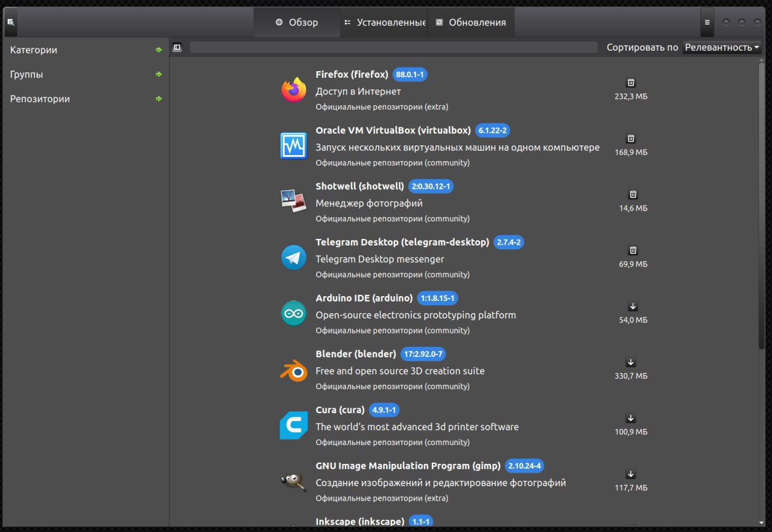Viewport: 772px width, 532px height.
Task: Click the VirtualBox version badge 6.1.22-2
Action: click(x=493, y=130)
